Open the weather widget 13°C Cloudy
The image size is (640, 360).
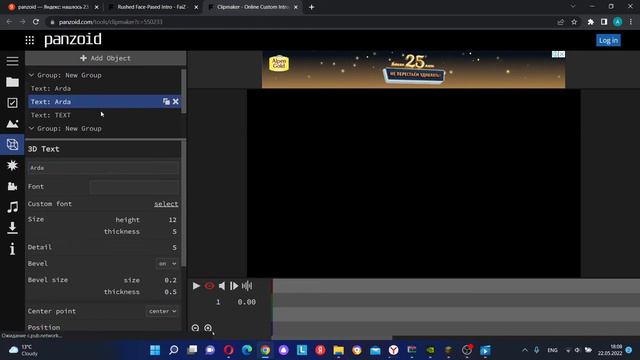coord(24,350)
